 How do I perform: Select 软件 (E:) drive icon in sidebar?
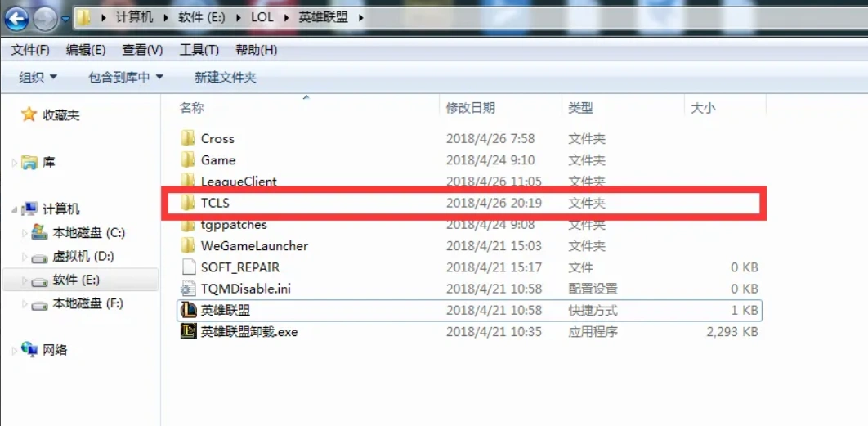[x=39, y=281]
